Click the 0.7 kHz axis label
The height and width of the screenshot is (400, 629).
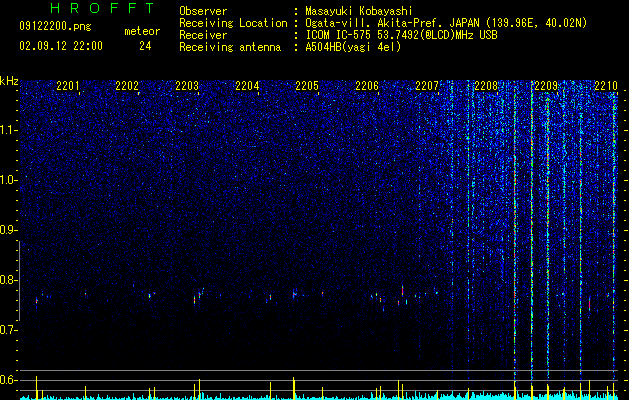pyautogui.click(x=7, y=330)
